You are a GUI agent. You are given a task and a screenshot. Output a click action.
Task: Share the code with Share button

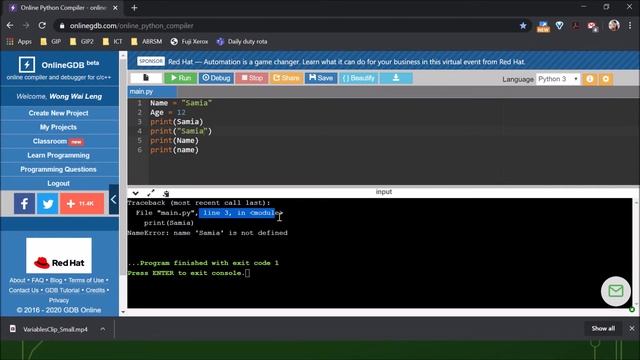[x=286, y=78]
